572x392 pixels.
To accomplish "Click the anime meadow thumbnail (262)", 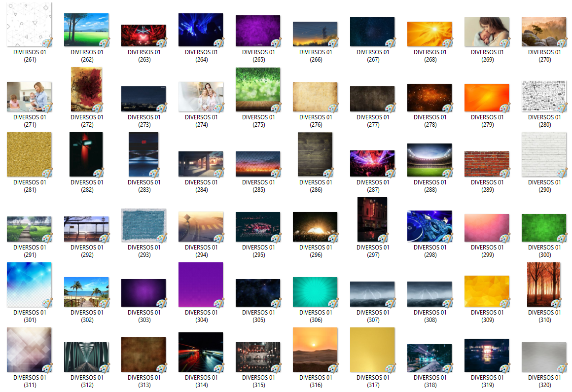I will coord(86,30).
